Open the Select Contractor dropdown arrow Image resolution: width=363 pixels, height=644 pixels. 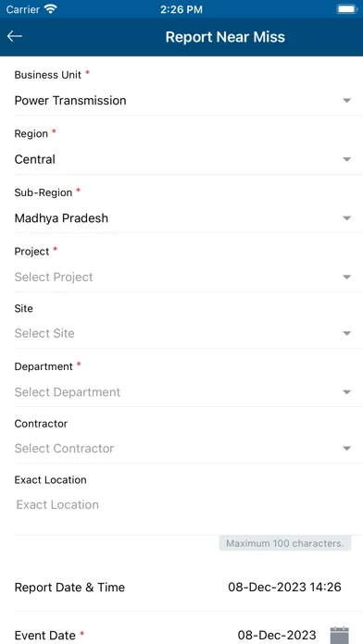(347, 449)
